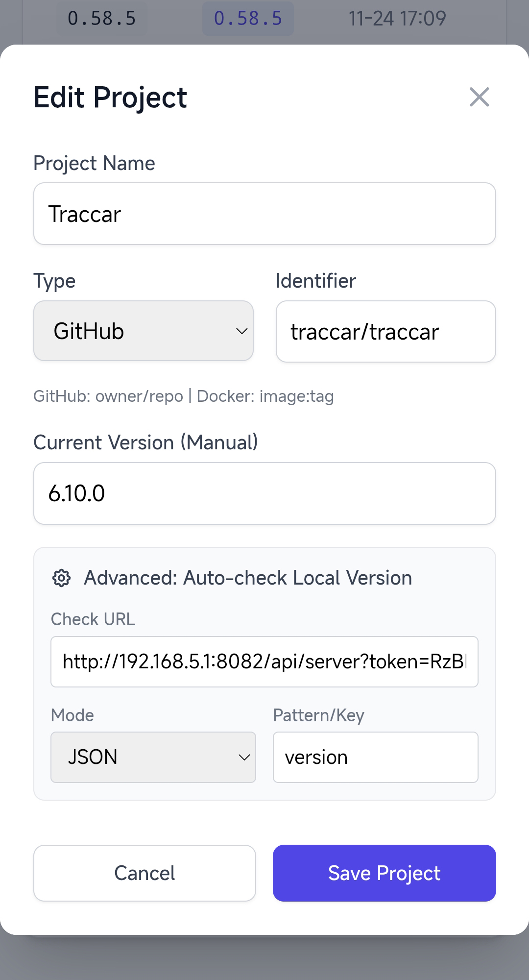Image resolution: width=529 pixels, height=980 pixels.
Task: Click the 'GitHub: owner/repo | Docker' hint text
Action: pos(183,396)
